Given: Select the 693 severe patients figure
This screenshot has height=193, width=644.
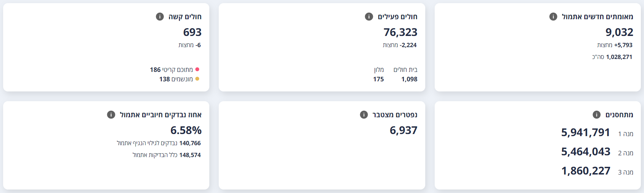Looking at the screenshot, I should (x=192, y=32).
